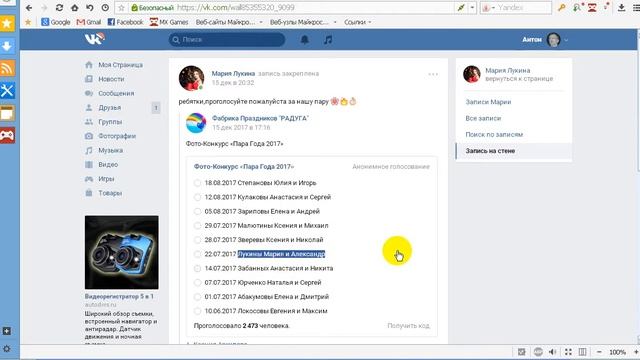The width and height of the screenshot is (640, 360).
Task: Open Фабрика Праздников "РАДУГА" page
Action: [x=260, y=118]
